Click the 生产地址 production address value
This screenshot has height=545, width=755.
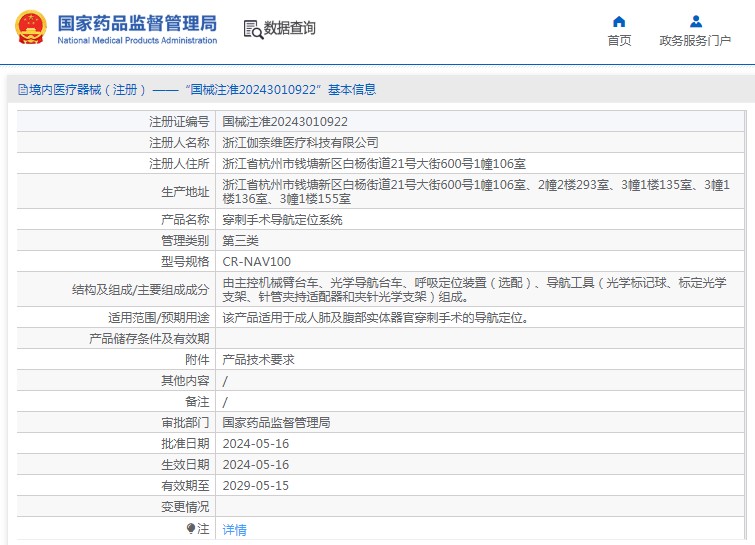(x=476, y=192)
